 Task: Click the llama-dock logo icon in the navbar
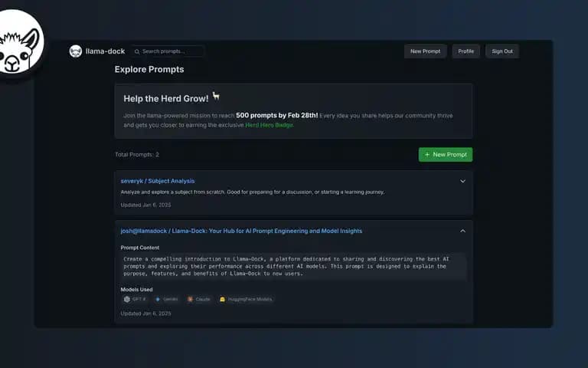pos(76,51)
